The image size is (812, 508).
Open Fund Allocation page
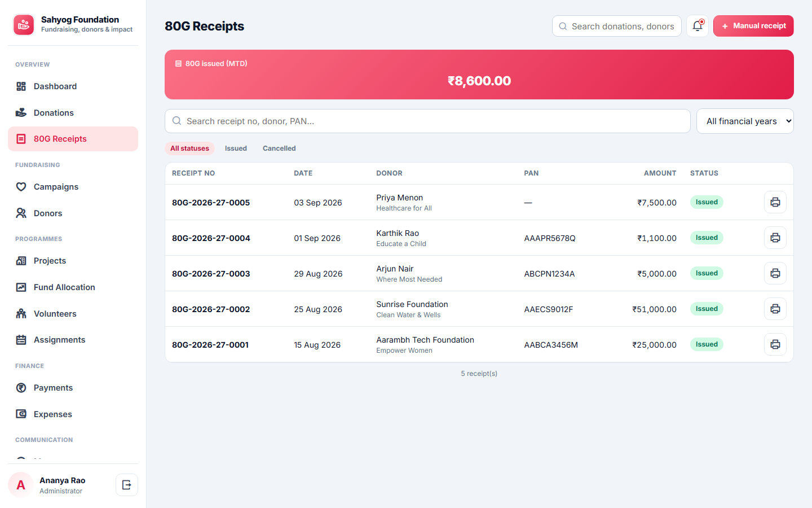(x=73, y=287)
